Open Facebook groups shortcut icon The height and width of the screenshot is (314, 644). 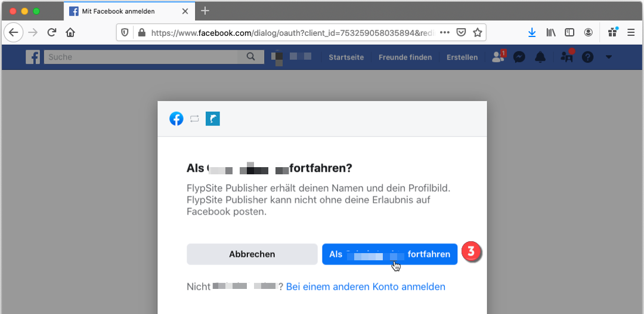pos(567,57)
